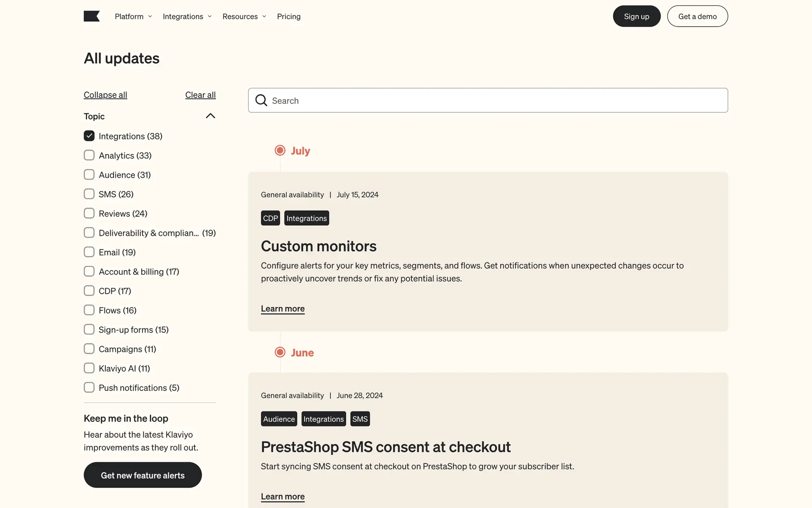Click the SMS tag on PrestaShop update
Viewport: 812px width, 508px height.
coord(360,419)
